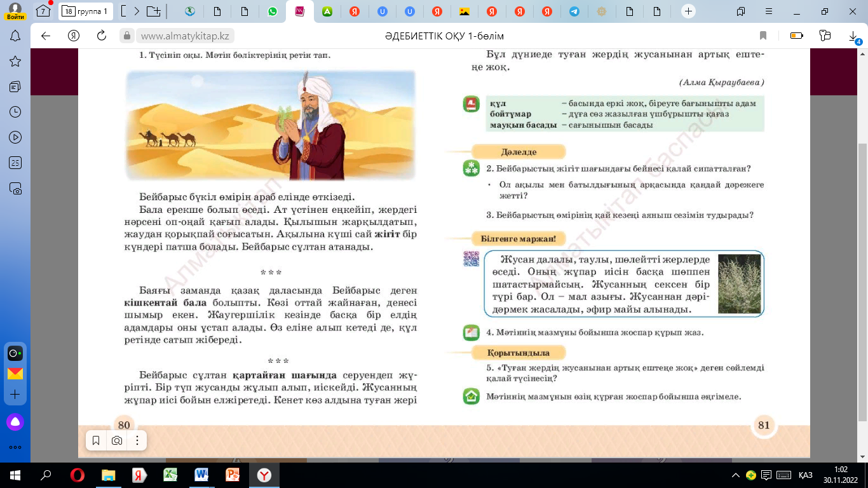The width and height of the screenshot is (868, 488).
Task: Click the wormwood plant photo
Action: (739, 283)
